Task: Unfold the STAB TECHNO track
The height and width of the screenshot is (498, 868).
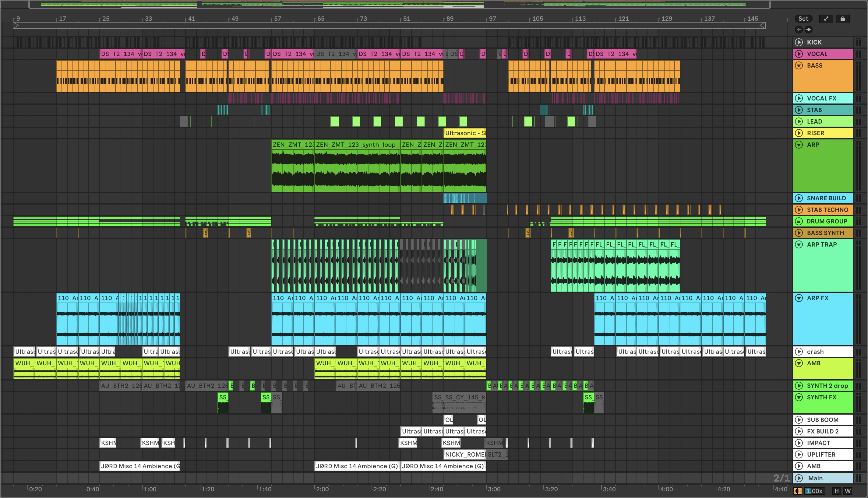Action: click(x=799, y=210)
